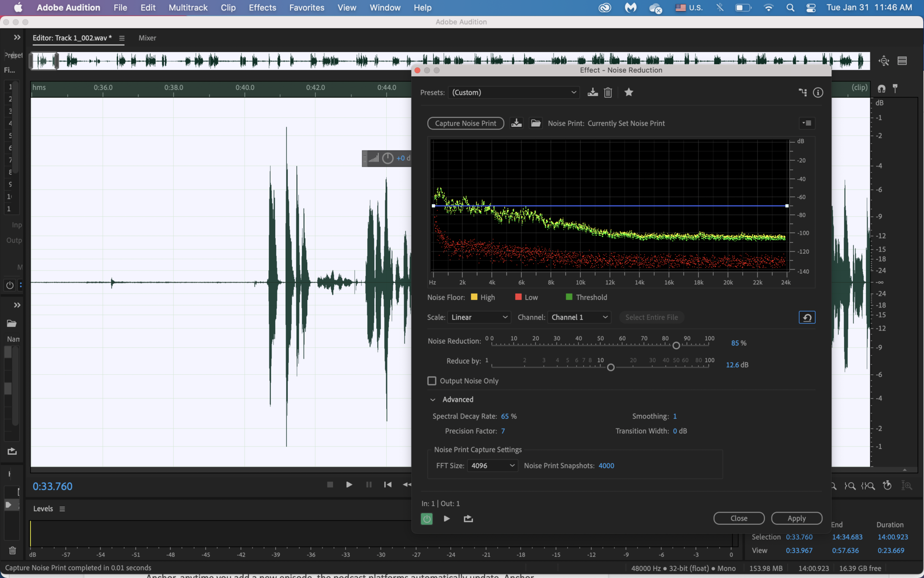Collapse the Advanced section

click(433, 400)
